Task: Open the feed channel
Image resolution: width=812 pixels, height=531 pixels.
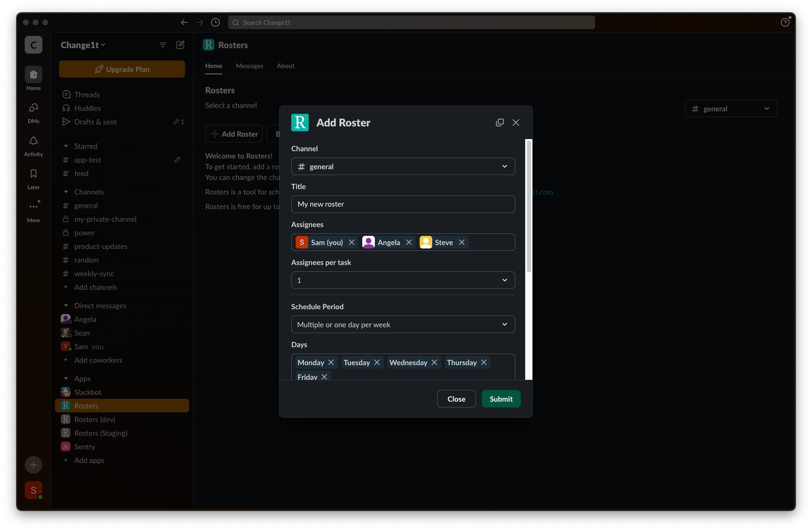Action: click(122, 173)
